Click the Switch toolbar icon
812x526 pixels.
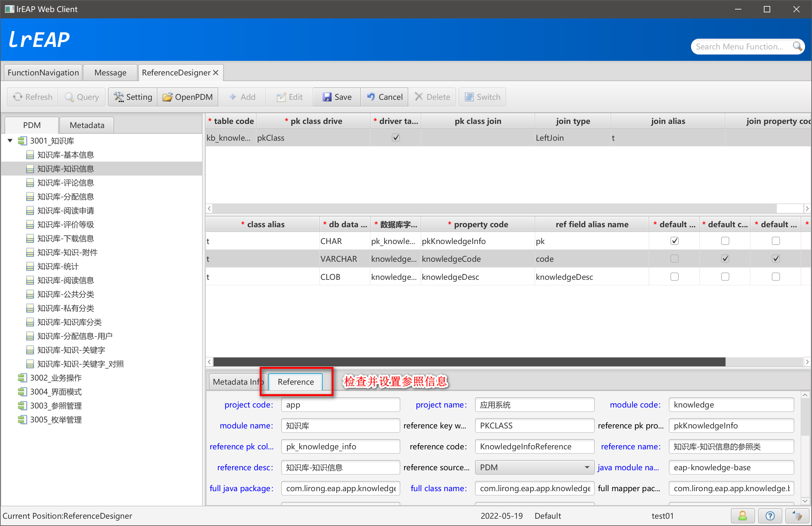pos(469,97)
